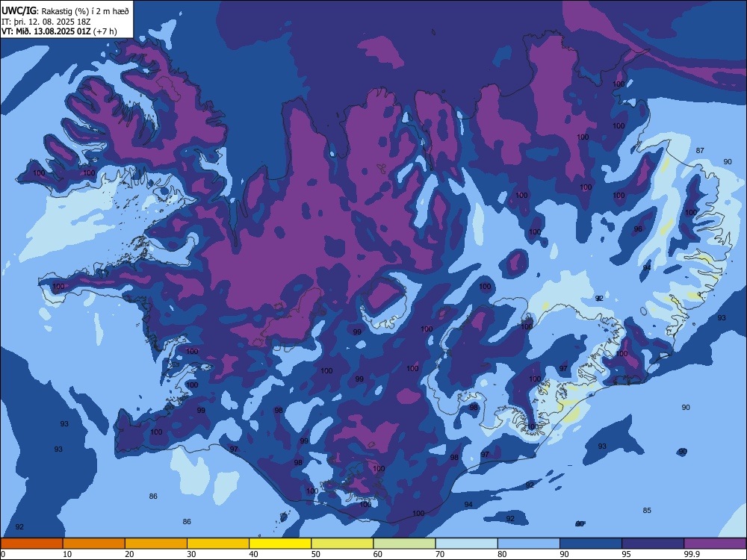Click the bright yellow 40–50 legend swatch
The width and height of the screenshot is (747, 560).
pos(280,544)
